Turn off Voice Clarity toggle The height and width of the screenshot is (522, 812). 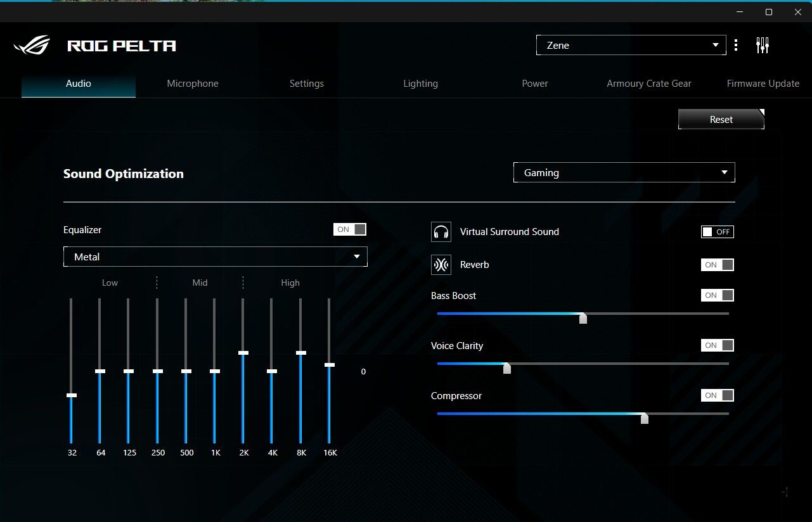click(x=718, y=345)
